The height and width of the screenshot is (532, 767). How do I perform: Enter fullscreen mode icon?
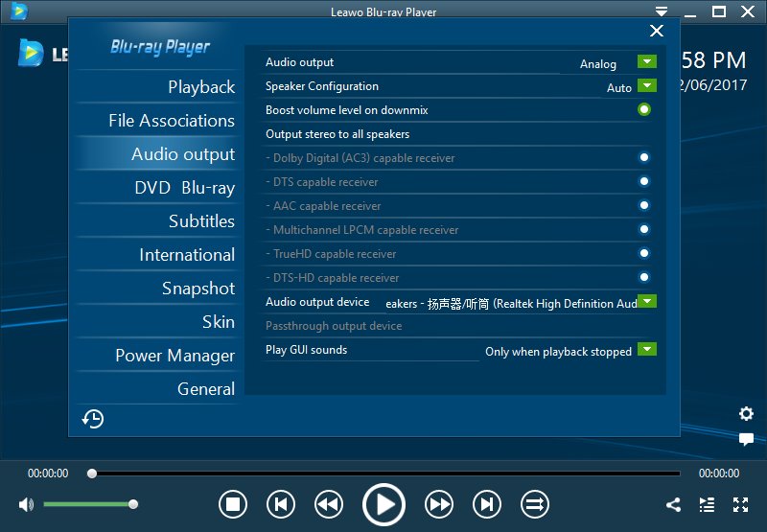[740, 504]
